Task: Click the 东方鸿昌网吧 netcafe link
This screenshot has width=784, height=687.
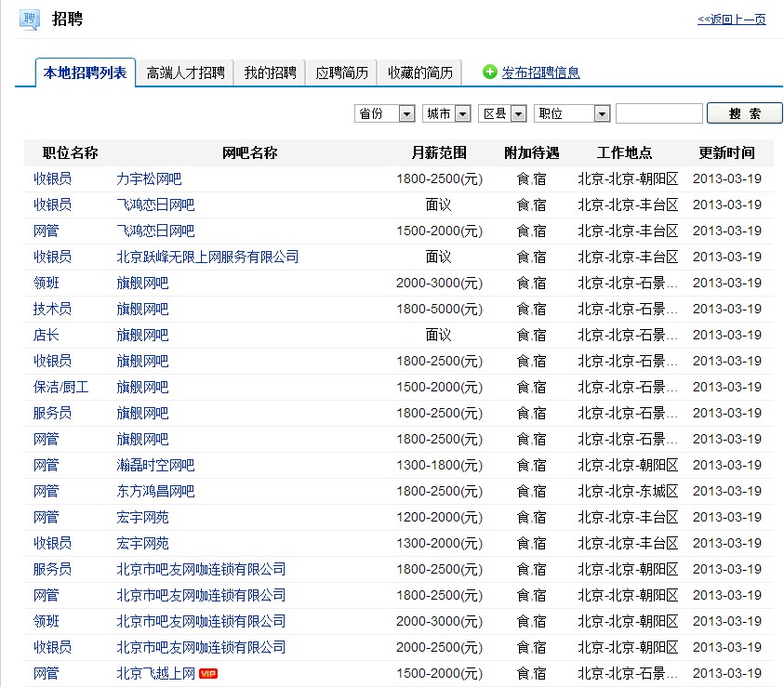Action: [155, 491]
